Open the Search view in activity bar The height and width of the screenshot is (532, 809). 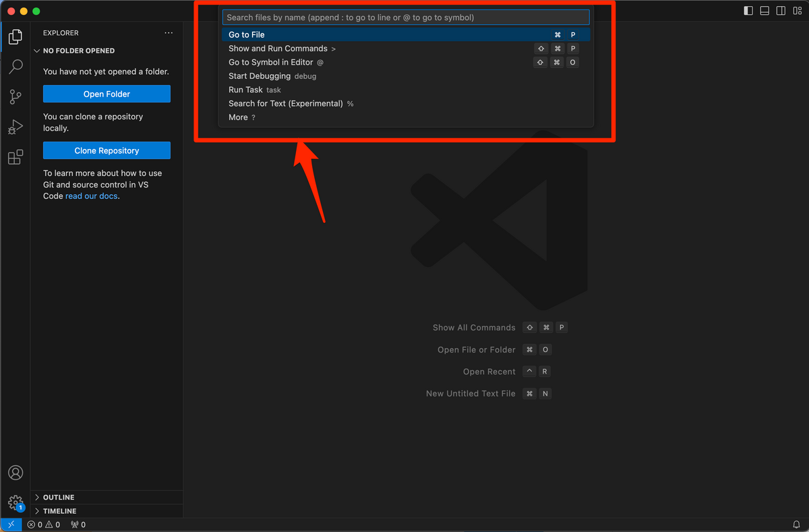click(x=15, y=67)
